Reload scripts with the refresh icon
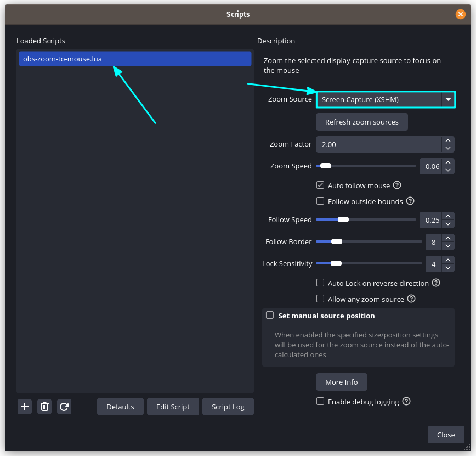Image resolution: width=476 pixels, height=456 pixels. pyautogui.click(x=64, y=407)
